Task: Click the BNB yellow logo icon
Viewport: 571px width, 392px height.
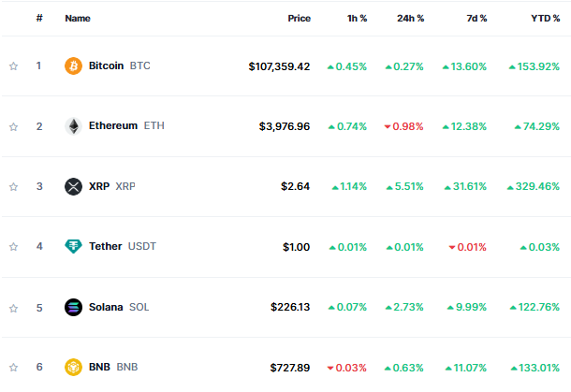Action: (x=73, y=367)
